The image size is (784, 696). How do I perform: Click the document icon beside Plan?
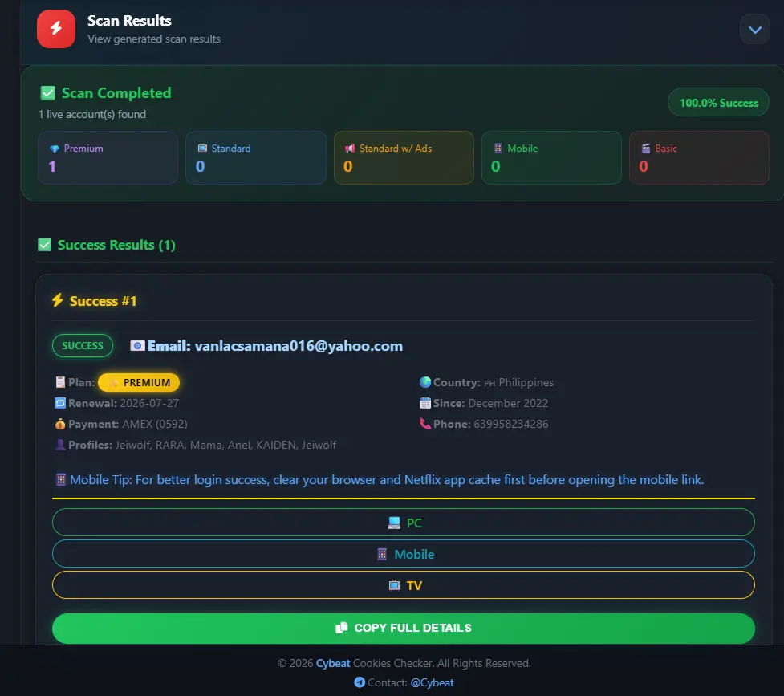(x=60, y=382)
